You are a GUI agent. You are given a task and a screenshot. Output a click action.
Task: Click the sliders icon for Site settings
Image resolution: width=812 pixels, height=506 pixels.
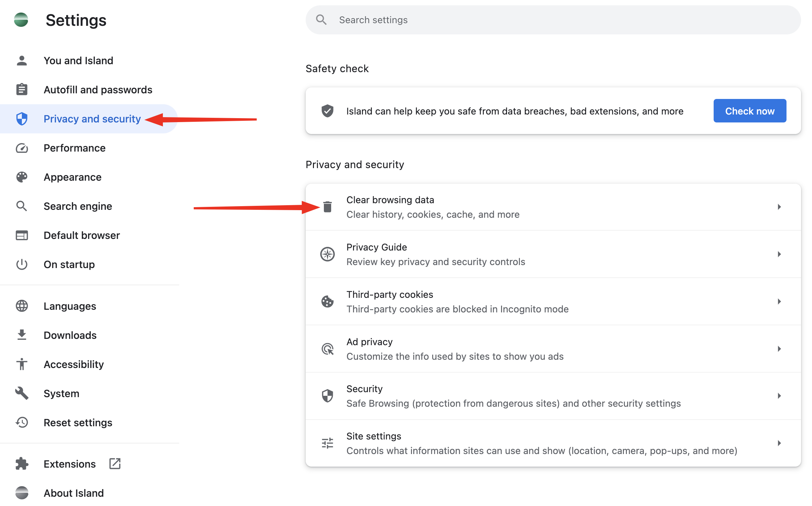click(328, 443)
